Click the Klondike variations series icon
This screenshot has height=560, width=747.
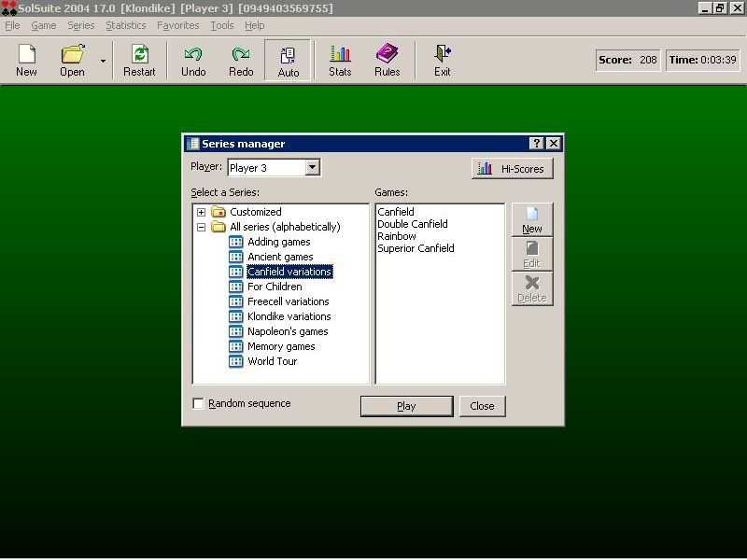[236, 316]
